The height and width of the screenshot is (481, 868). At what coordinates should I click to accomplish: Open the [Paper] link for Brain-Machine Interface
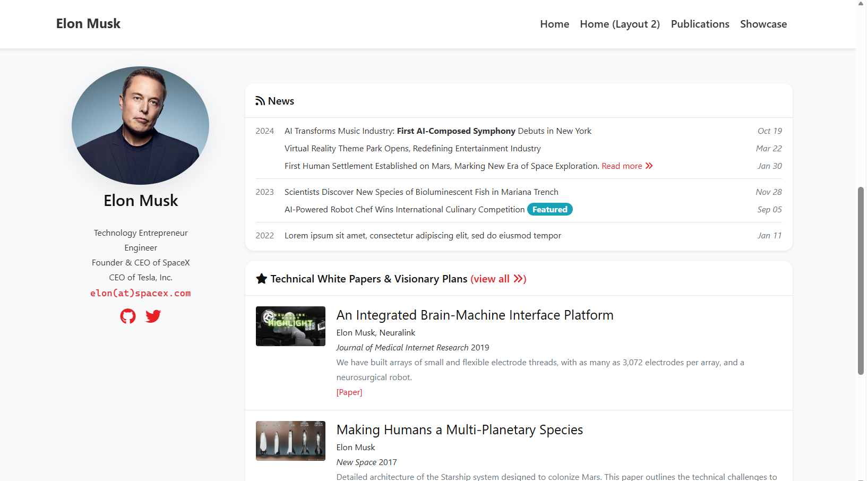[349, 392]
